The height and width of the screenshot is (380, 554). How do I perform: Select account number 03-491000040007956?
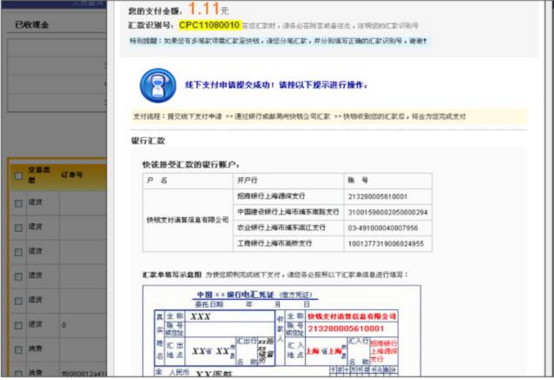[x=383, y=228]
